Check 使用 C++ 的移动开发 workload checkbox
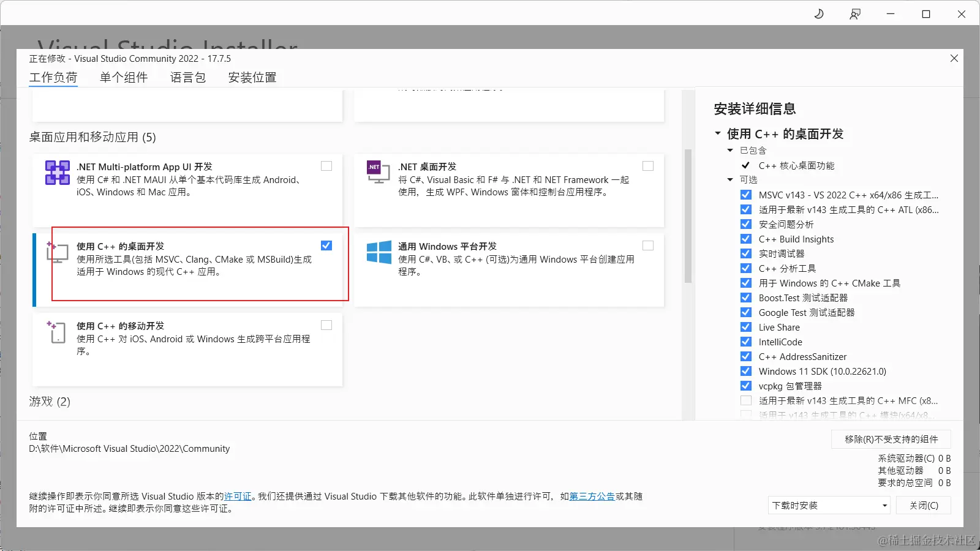 pos(326,325)
